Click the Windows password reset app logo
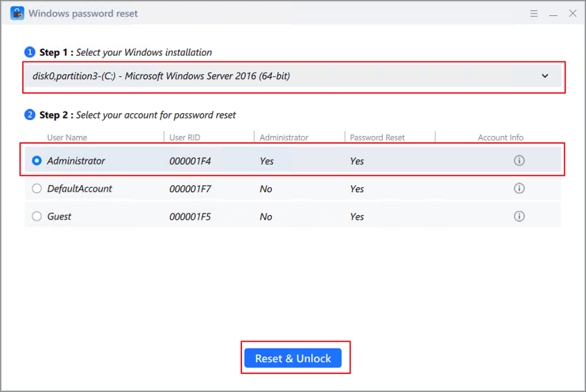This screenshot has width=586, height=392. pos(17,13)
